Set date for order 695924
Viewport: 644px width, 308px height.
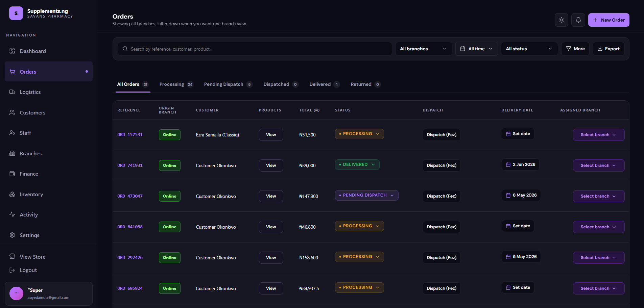pos(518,287)
